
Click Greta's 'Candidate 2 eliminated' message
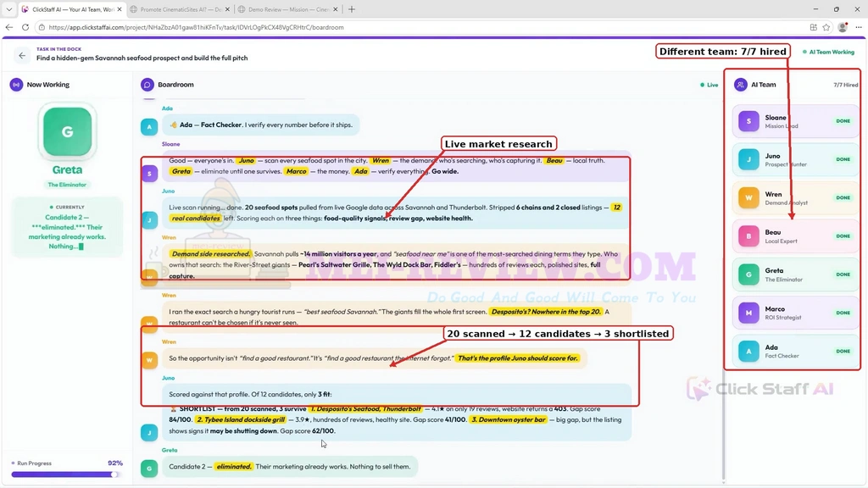click(290, 467)
